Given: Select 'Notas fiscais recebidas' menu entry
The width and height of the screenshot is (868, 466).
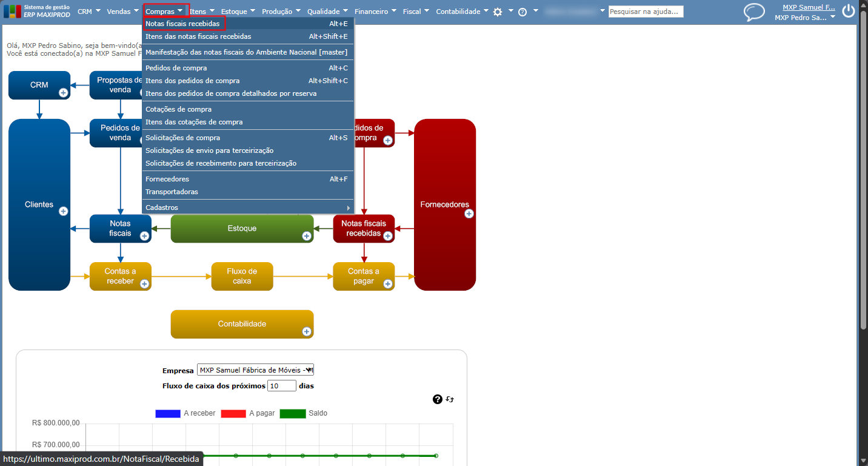Looking at the screenshot, I should (x=248, y=24).
